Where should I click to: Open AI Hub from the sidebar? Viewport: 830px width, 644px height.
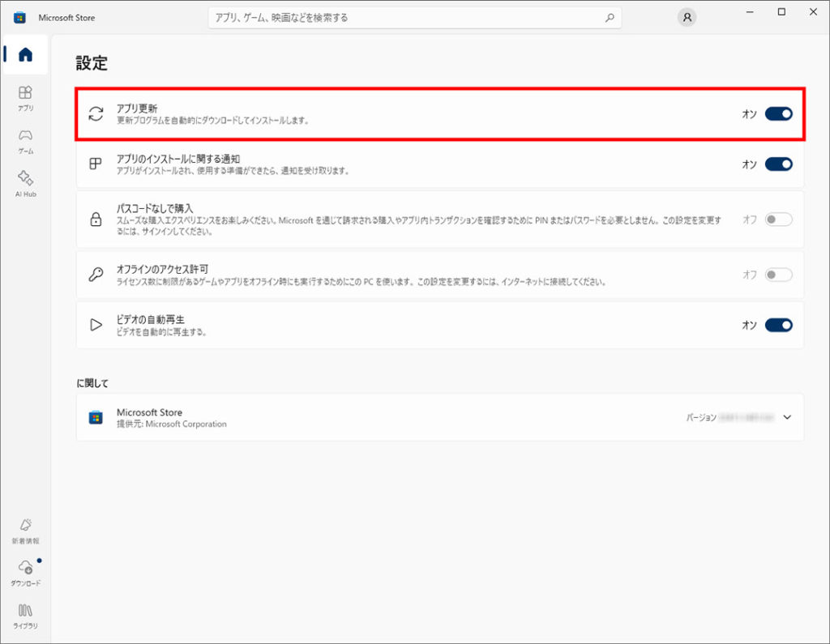pyautogui.click(x=25, y=182)
